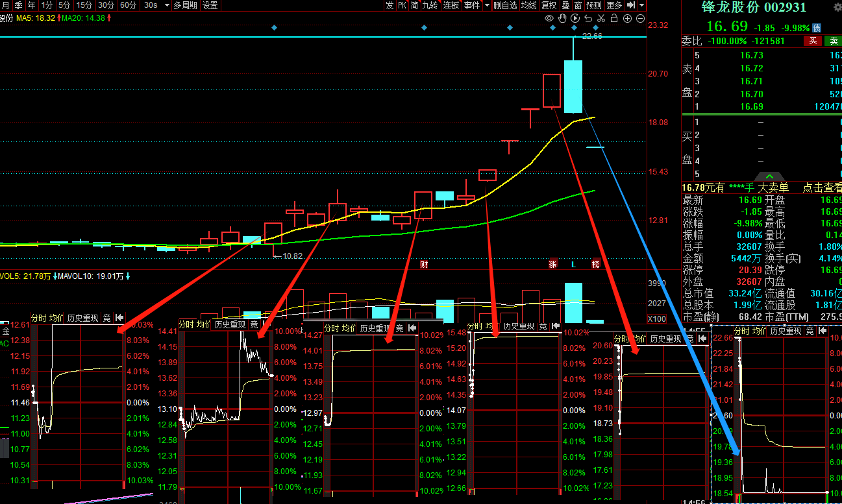The height and width of the screenshot is (504, 842).
Task: Open 设置 settings in top bar
Action: point(210,5)
